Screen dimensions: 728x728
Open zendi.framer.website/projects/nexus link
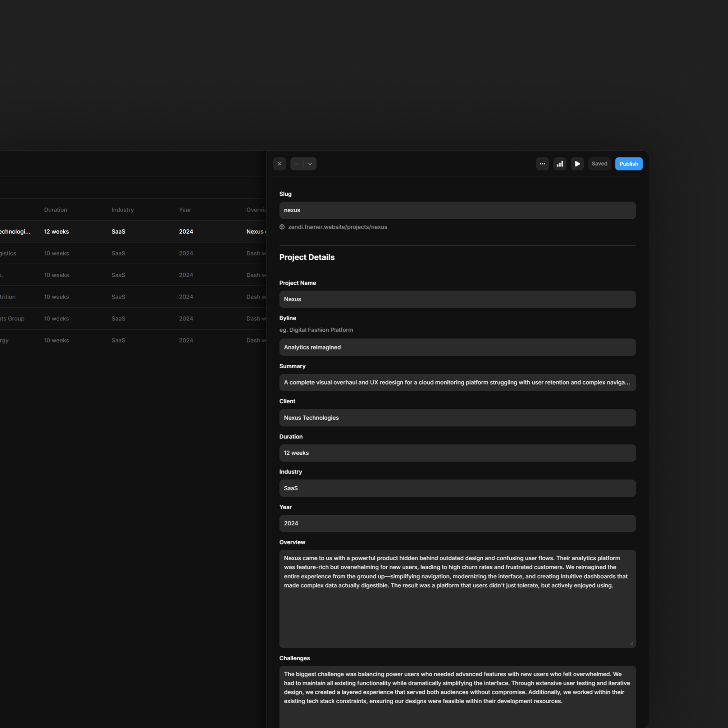pos(337,227)
